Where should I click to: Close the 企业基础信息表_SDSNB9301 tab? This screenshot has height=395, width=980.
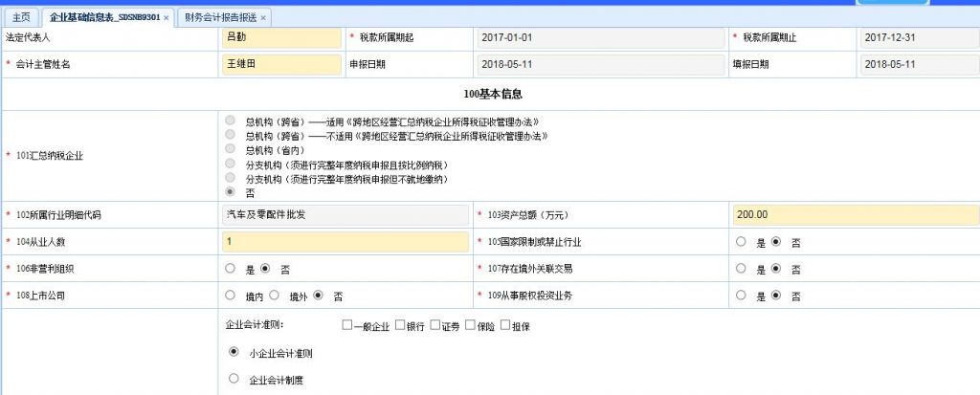(x=167, y=18)
